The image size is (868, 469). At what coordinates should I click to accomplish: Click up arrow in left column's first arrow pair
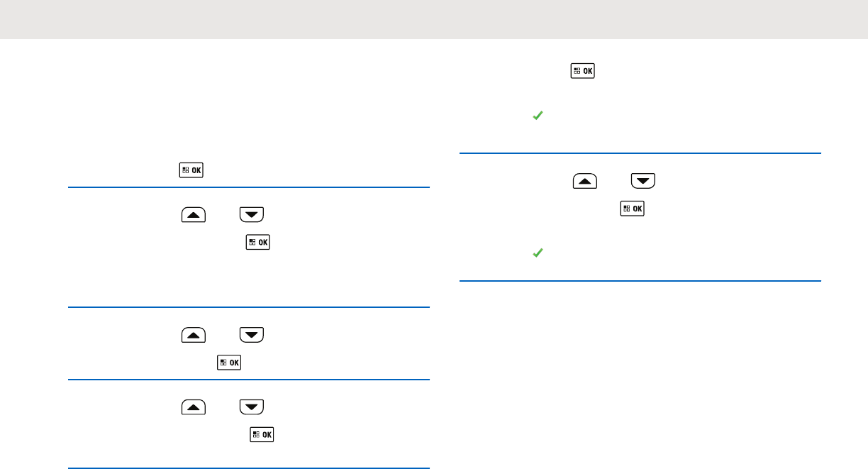point(194,214)
